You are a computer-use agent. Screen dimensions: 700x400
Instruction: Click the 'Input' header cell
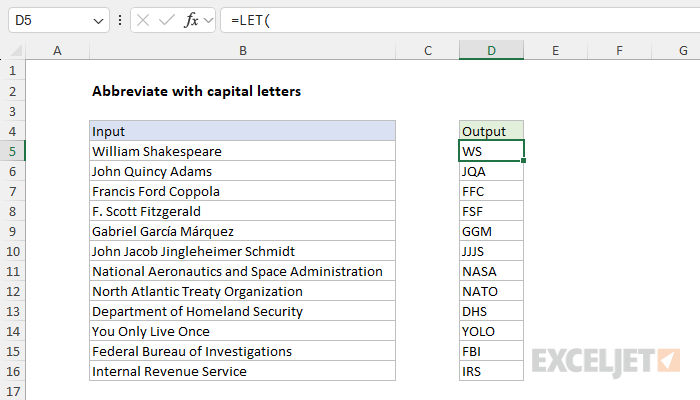pyautogui.click(x=242, y=131)
